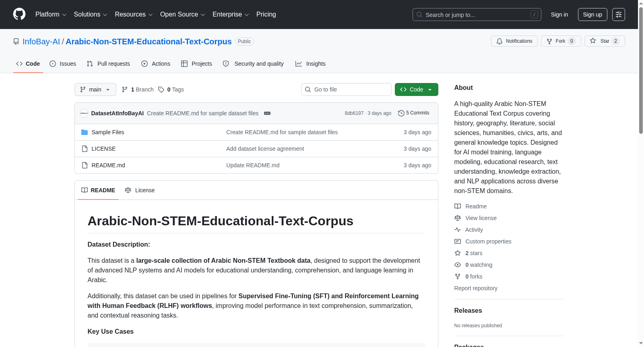Expand the commit message ellipsis
This screenshot has height=347, width=644.
[x=267, y=113]
